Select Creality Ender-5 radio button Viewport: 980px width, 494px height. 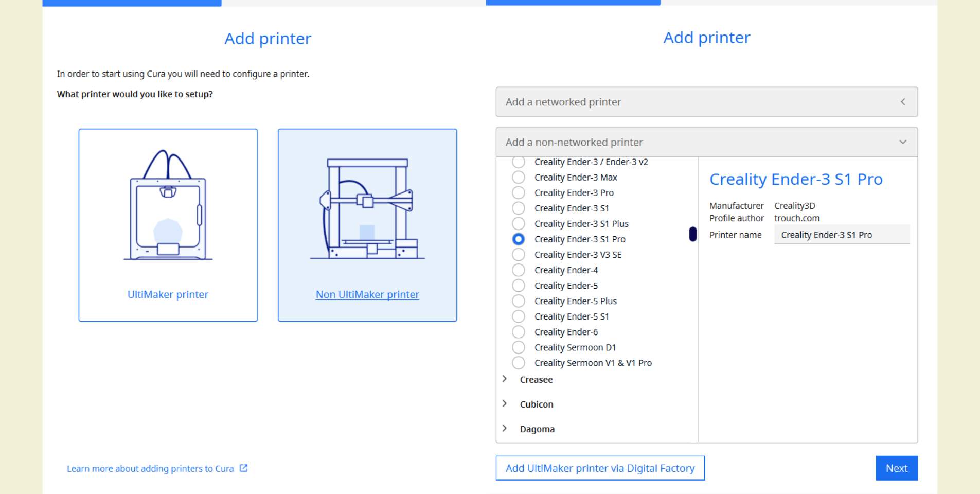click(519, 286)
